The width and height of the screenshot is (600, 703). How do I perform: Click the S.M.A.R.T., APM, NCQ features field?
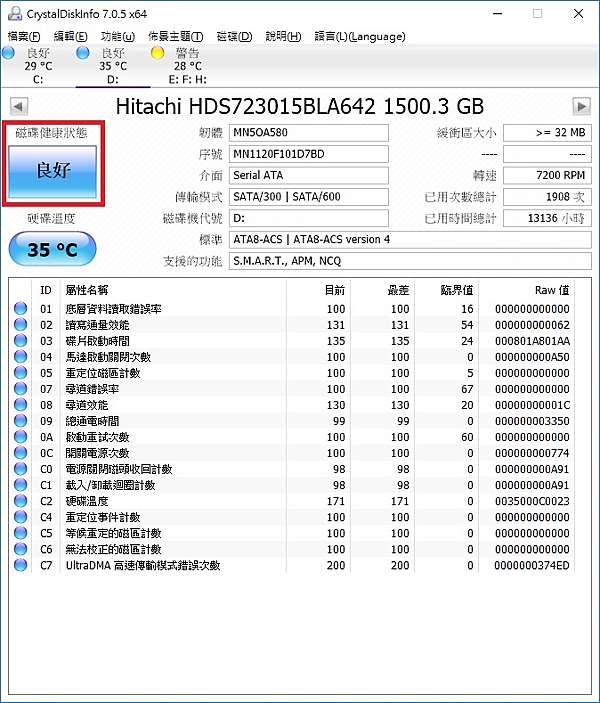[x=410, y=261]
